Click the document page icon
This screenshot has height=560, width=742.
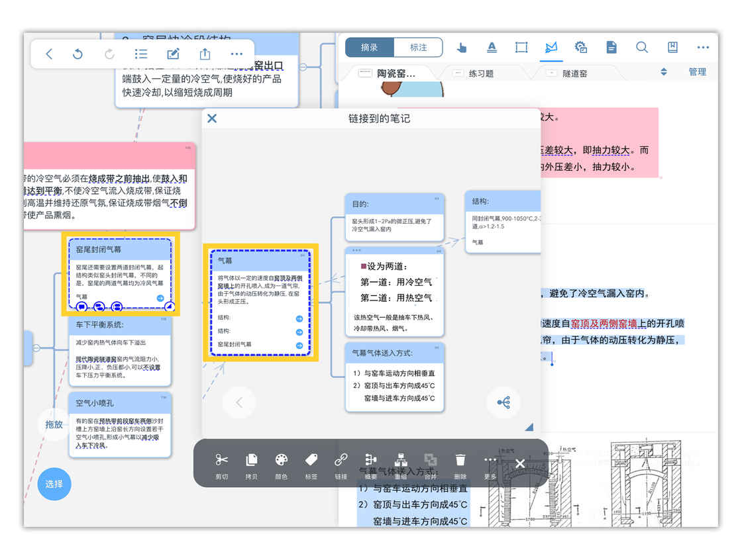[x=611, y=47]
